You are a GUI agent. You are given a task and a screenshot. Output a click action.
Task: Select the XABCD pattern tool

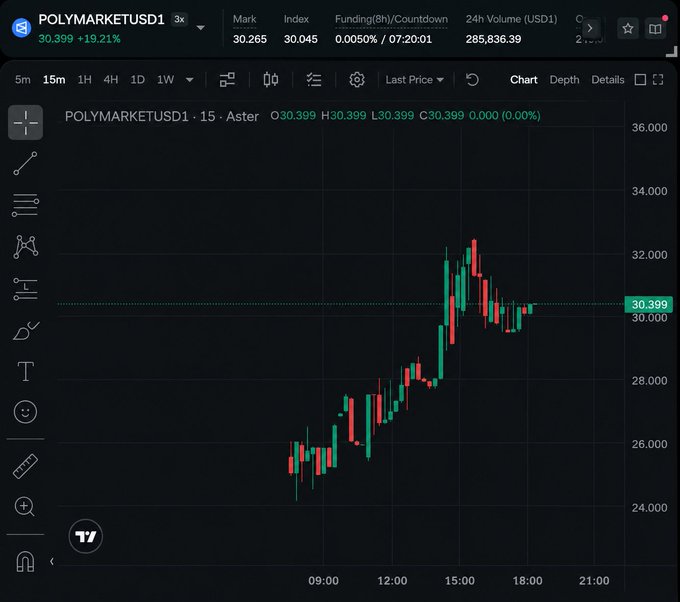coord(26,247)
